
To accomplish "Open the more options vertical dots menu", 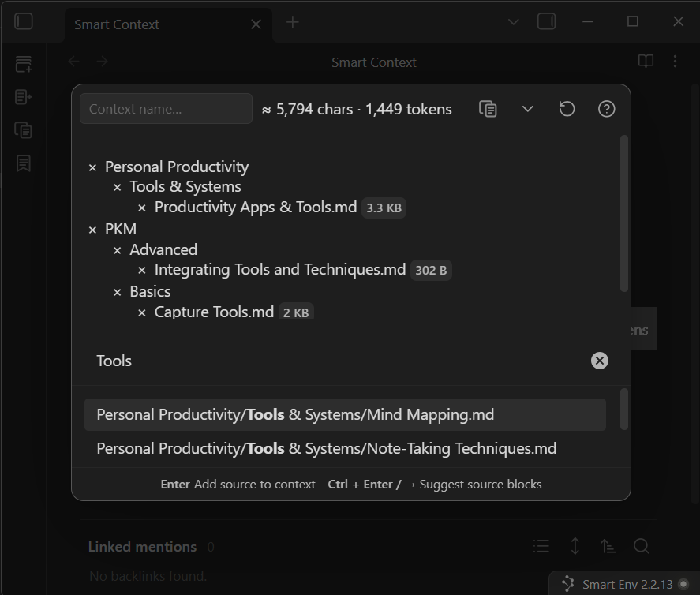I will (675, 62).
